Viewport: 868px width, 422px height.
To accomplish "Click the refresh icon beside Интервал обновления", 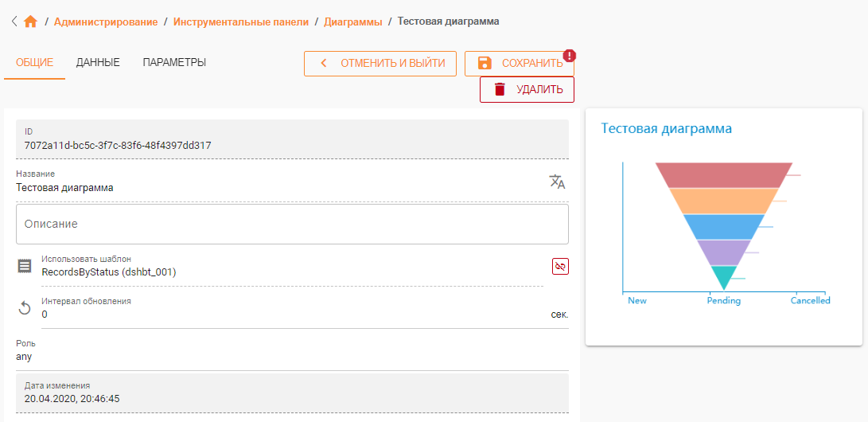I will (25, 308).
